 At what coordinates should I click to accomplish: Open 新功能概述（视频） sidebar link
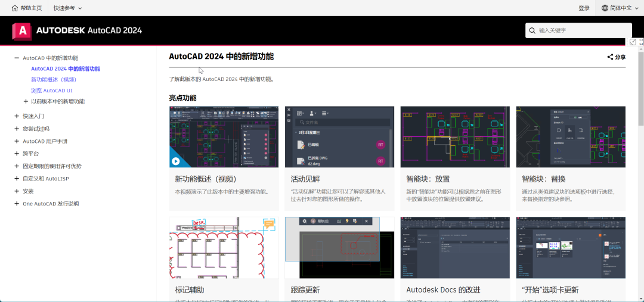point(54,80)
